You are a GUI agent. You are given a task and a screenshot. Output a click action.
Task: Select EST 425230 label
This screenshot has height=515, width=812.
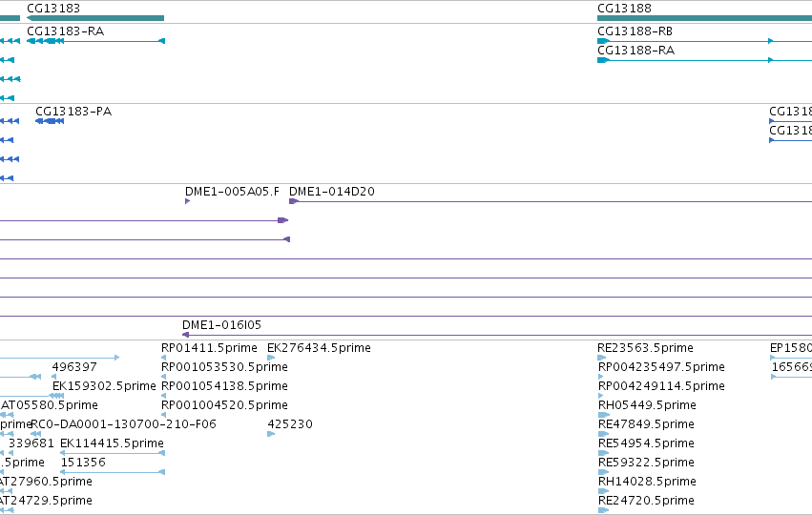[290, 424]
